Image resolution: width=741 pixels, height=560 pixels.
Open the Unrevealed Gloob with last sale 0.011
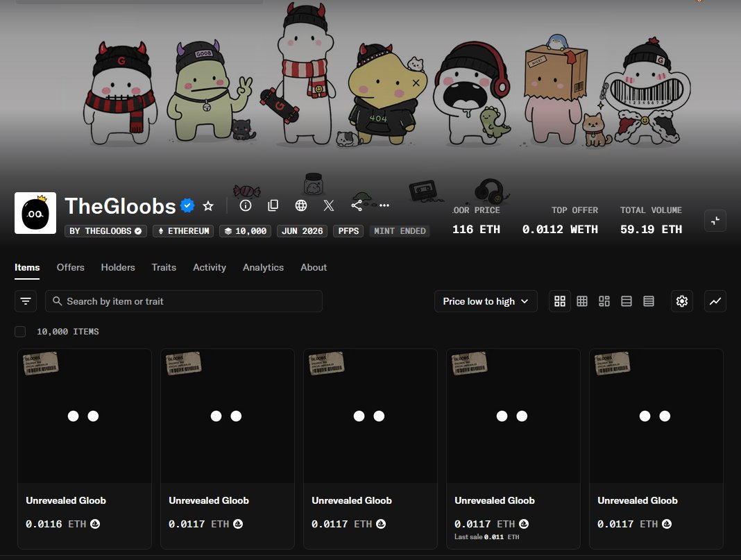click(x=513, y=448)
